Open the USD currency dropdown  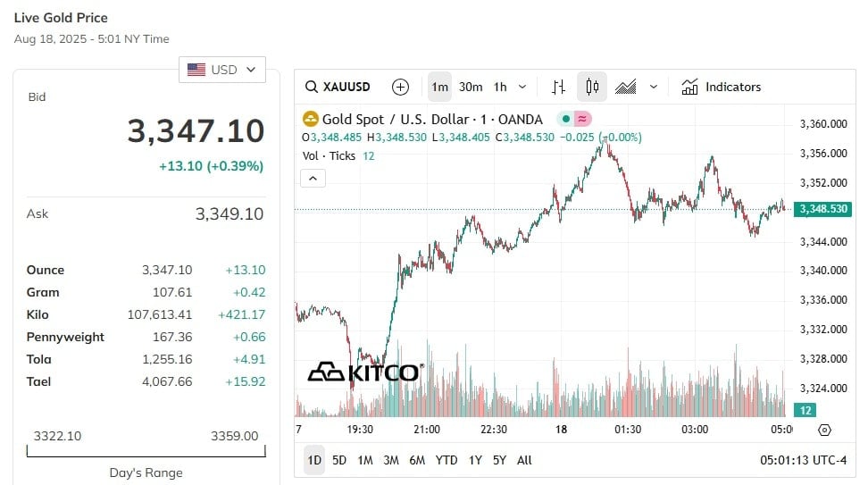[222, 70]
